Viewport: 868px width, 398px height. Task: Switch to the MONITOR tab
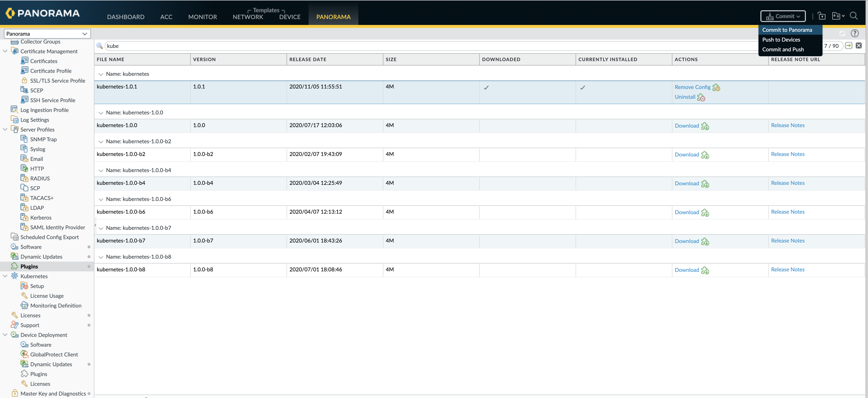(x=202, y=17)
